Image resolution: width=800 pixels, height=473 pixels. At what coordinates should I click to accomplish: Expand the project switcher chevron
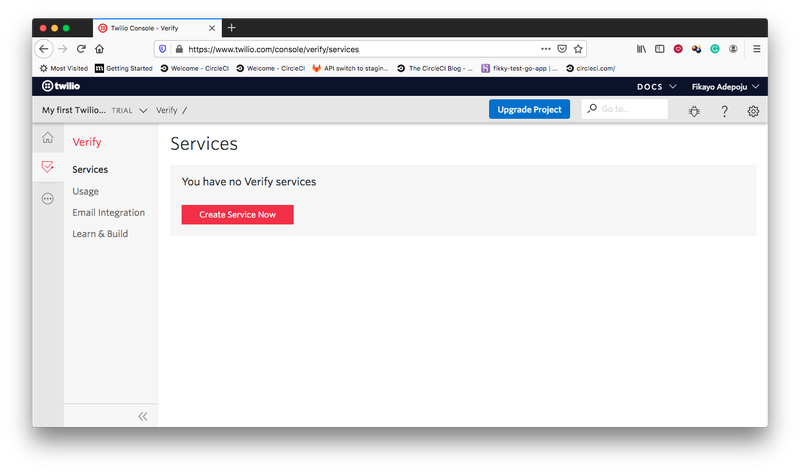143,110
